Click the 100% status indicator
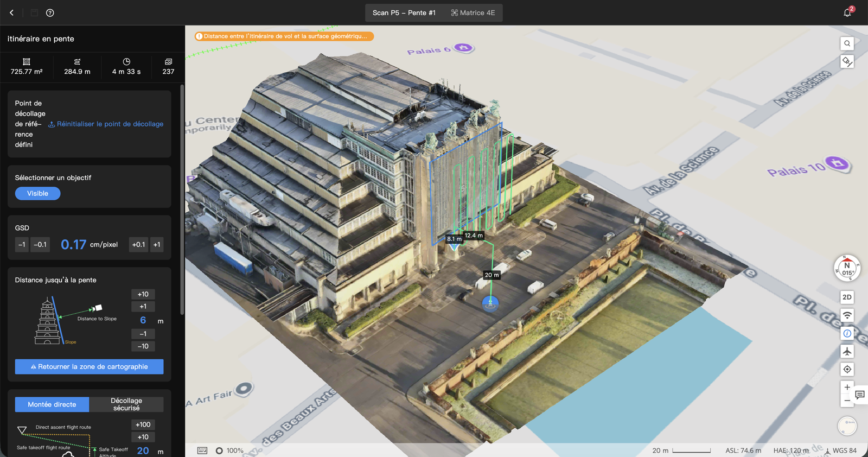This screenshot has width=868, height=457. (229, 450)
